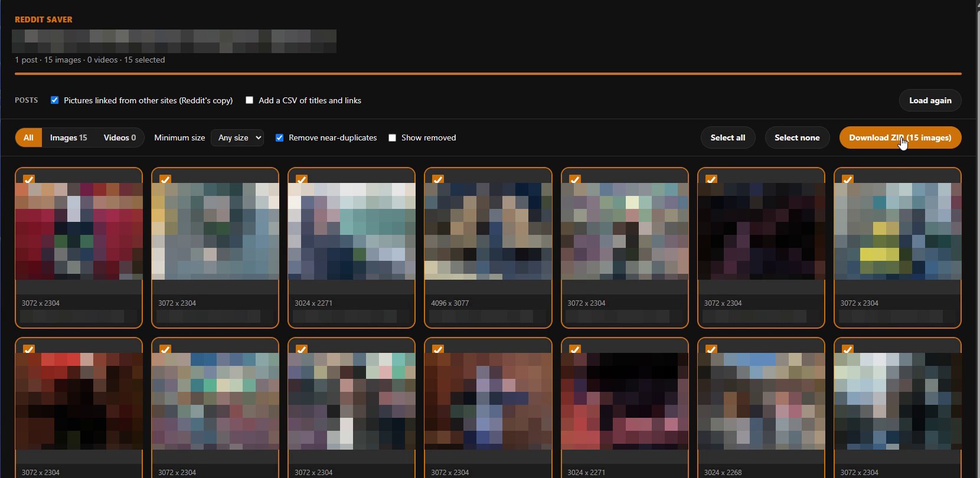The width and height of the screenshot is (980, 478).
Task: Click the POSTS section label
Action: coord(27,100)
